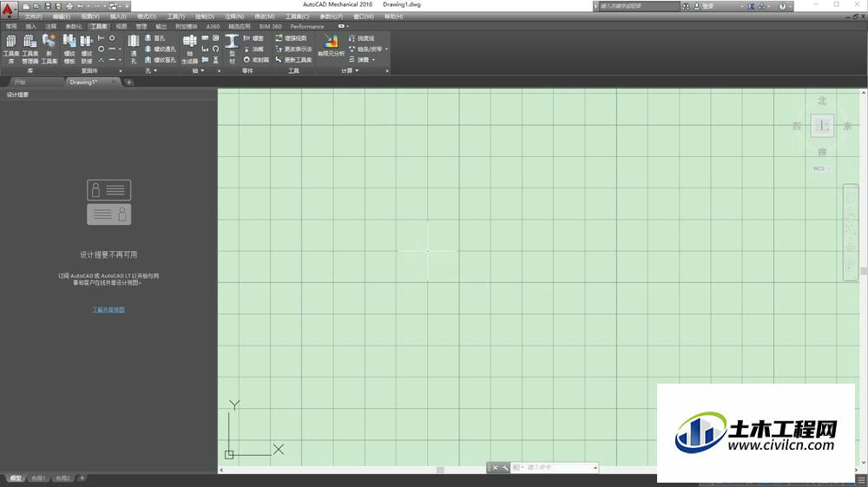Image resolution: width=868 pixels, height=487 pixels.
Task: Open the 文件(F) menu
Action: [33, 16]
